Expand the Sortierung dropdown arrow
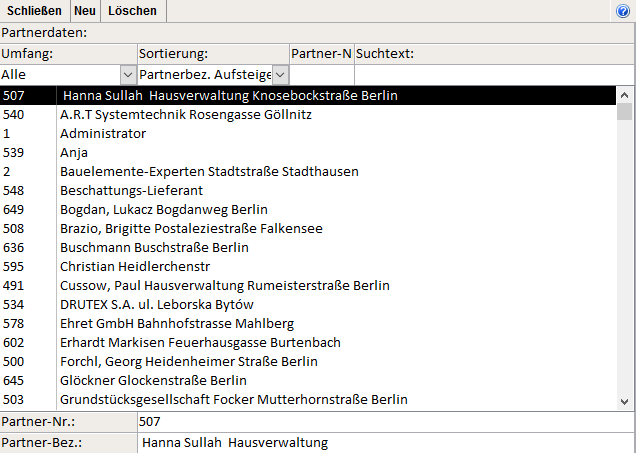This screenshot has height=453, width=636. click(x=281, y=74)
